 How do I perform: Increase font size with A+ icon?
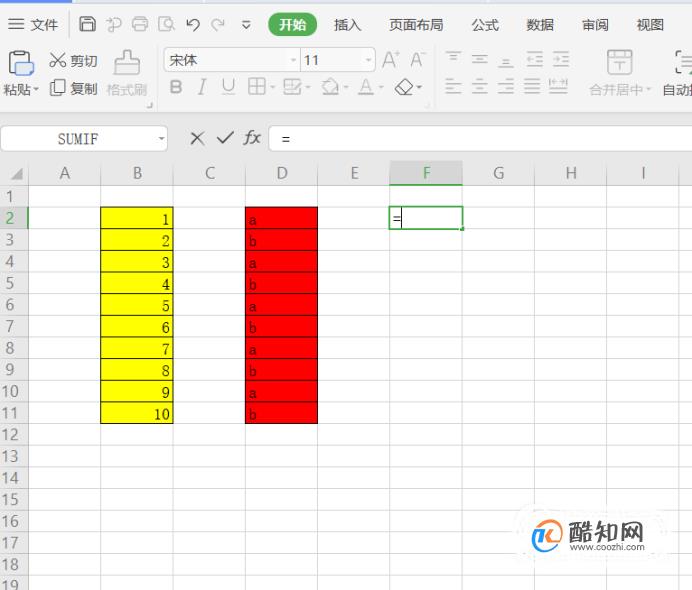pos(391,60)
